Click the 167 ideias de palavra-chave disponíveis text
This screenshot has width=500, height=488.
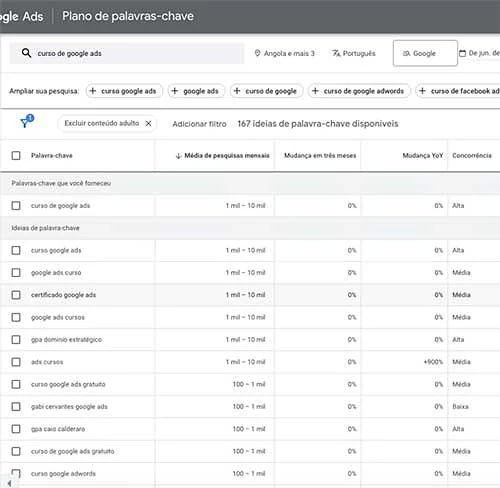tap(318, 124)
